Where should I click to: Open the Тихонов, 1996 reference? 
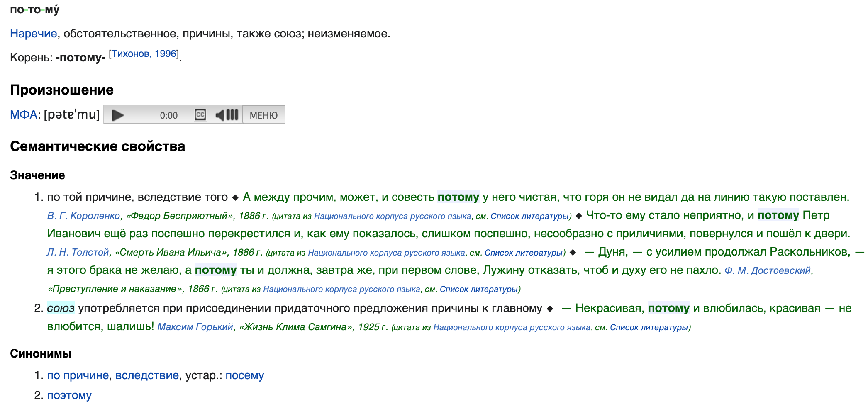click(144, 54)
